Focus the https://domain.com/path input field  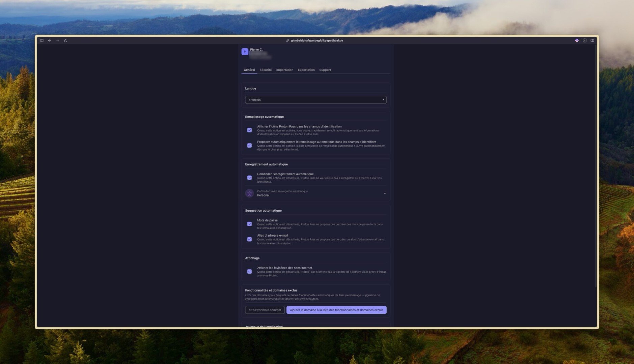(x=265, y=310)
